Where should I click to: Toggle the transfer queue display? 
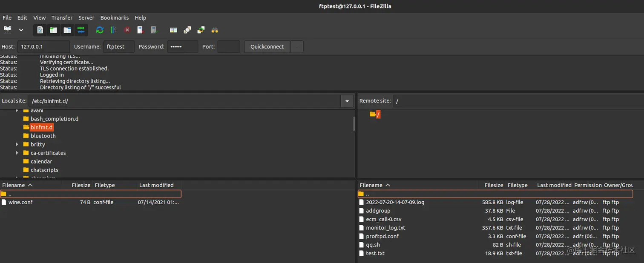(x=81, y=30)
